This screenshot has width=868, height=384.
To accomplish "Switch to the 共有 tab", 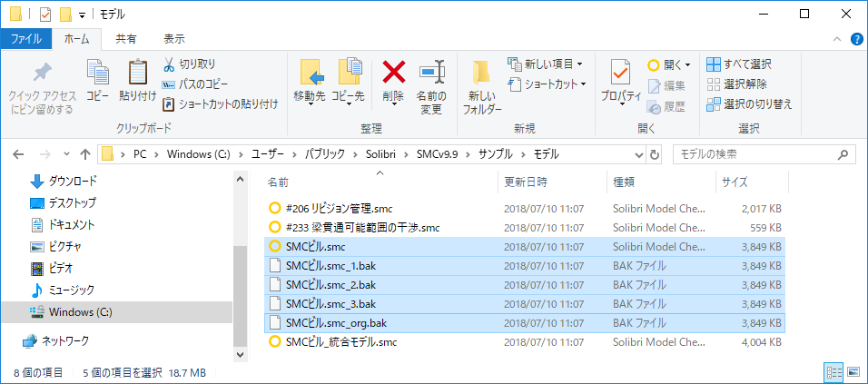I will [125, 39].
